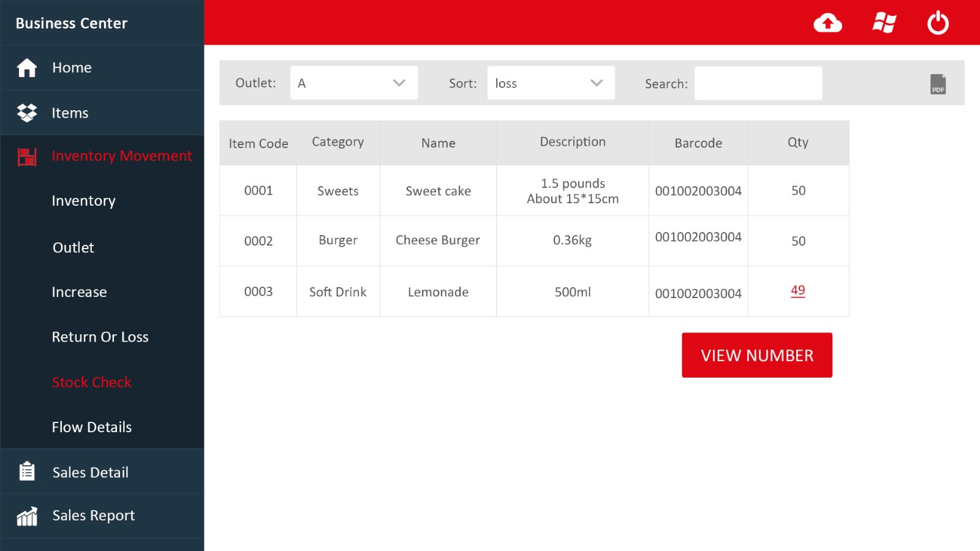Select the Cheese Burger name cell

[x=437, y=241]
